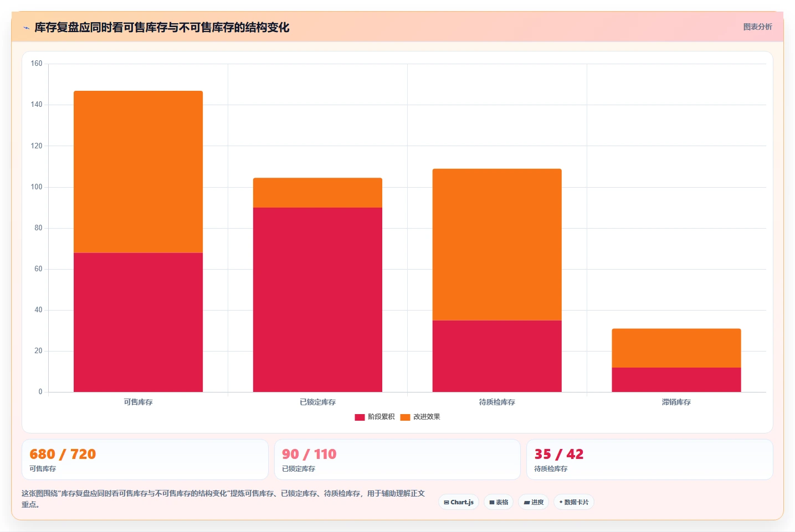Viewport: 795px width, 532px height.
Task: Select the red segment of the 待质检库存 bar
Action: click(497, 356)
